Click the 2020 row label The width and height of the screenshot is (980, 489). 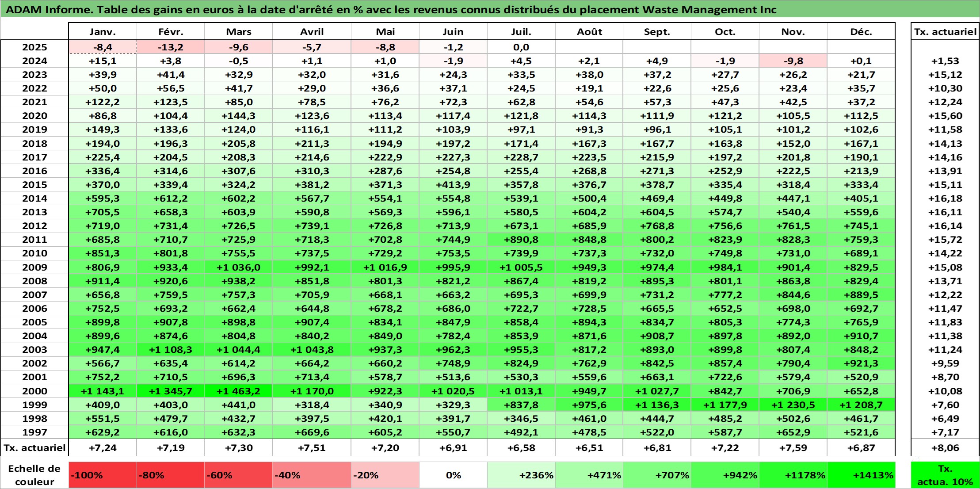[x=34, y=116]
